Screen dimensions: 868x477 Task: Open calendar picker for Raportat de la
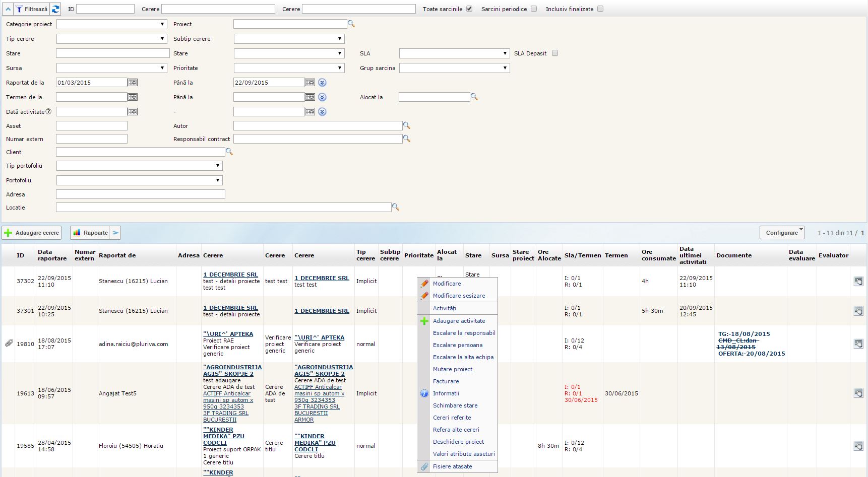click(x=133, y=83)
